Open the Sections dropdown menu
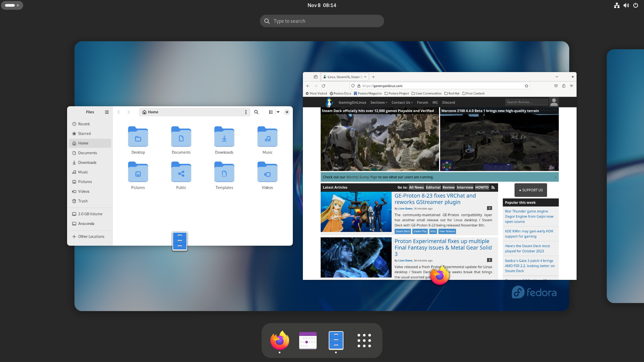The image size is (644, 362). pos(379,103)
